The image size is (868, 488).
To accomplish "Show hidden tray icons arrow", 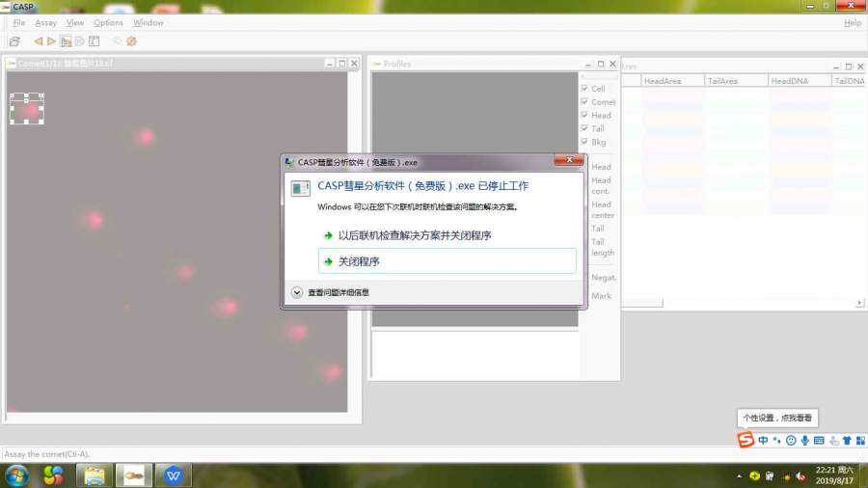I will [739, 475].
